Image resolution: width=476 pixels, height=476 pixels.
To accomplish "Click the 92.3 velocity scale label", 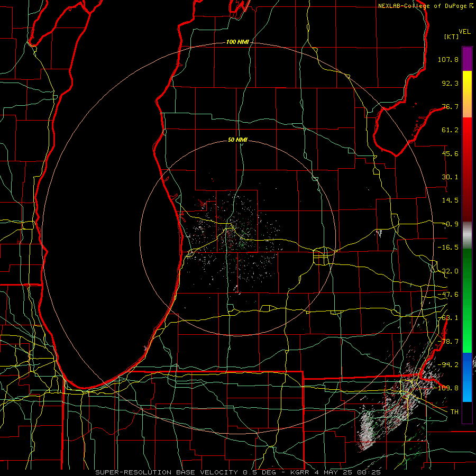I will click(x=450, y=83).
